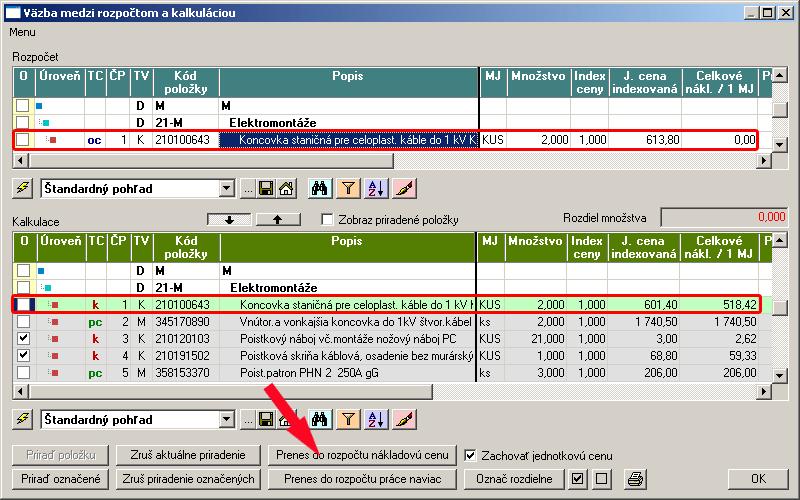Screen dimensions: 800x500
Task: Click Zruš priradenie označených button
Action: coord(188,479)
